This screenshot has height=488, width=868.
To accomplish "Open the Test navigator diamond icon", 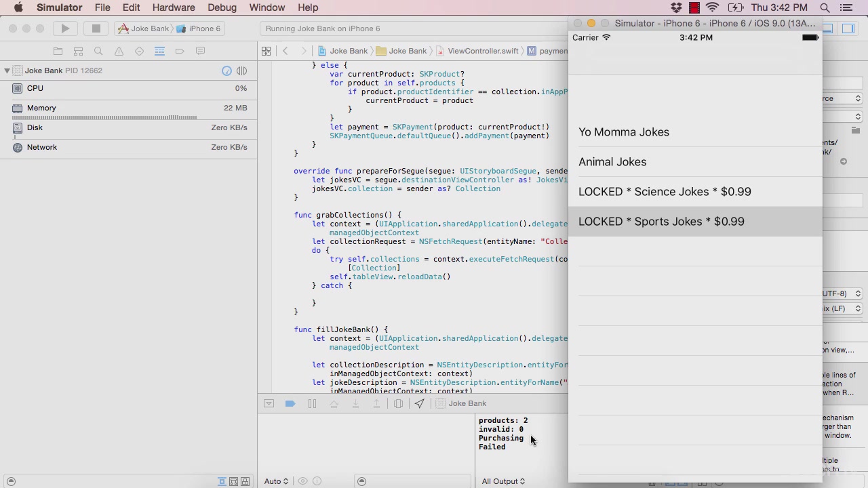I will click(x=139, y=51).
